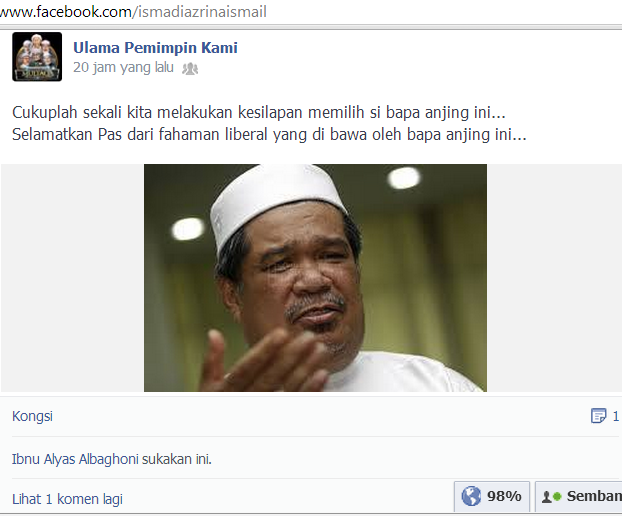Click the green online status dot

click(557, 496)
